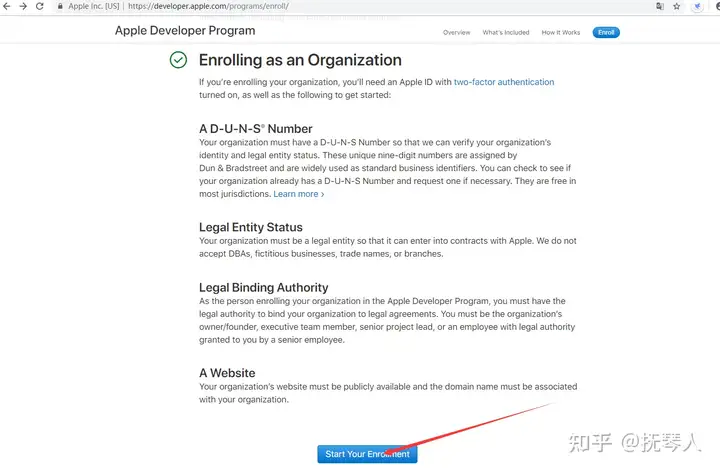Open the translate page icon in address bar

tap(660, 6)
